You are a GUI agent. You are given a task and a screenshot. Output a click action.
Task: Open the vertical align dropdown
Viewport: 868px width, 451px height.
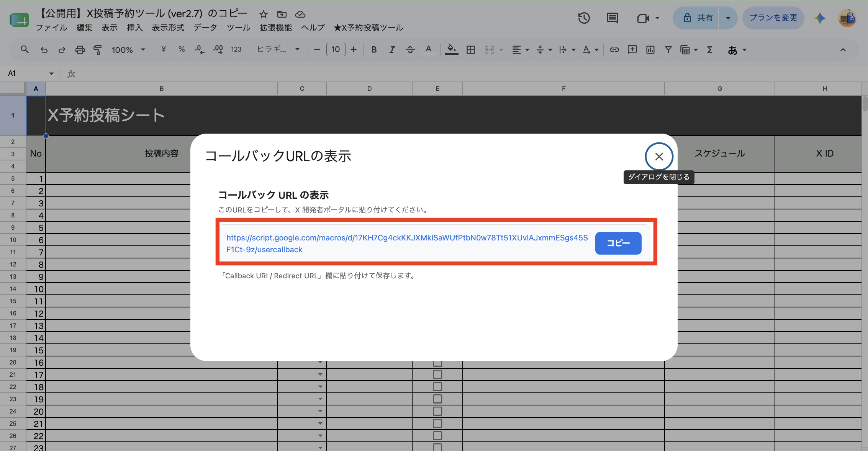544,50
